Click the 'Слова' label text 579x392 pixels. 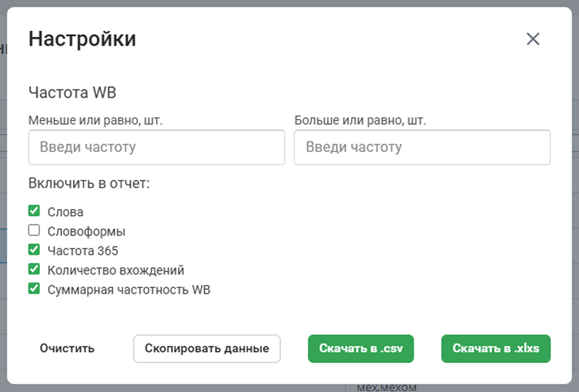(x=65, y=212)
